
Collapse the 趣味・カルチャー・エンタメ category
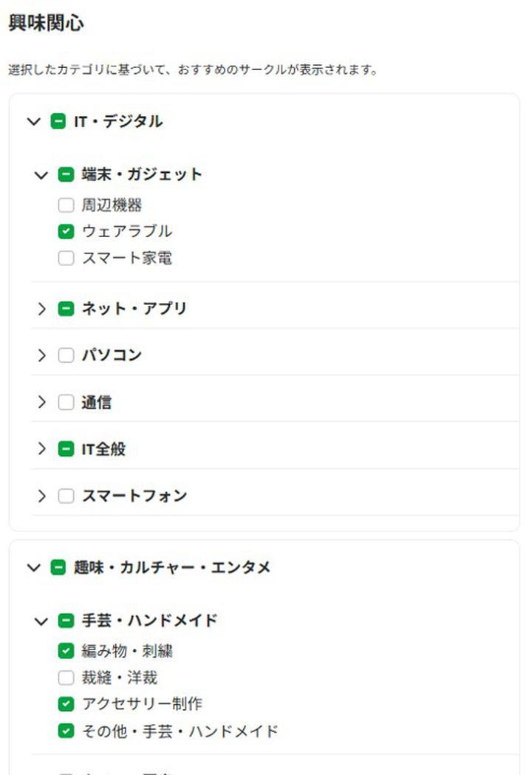tap(33, 567)
